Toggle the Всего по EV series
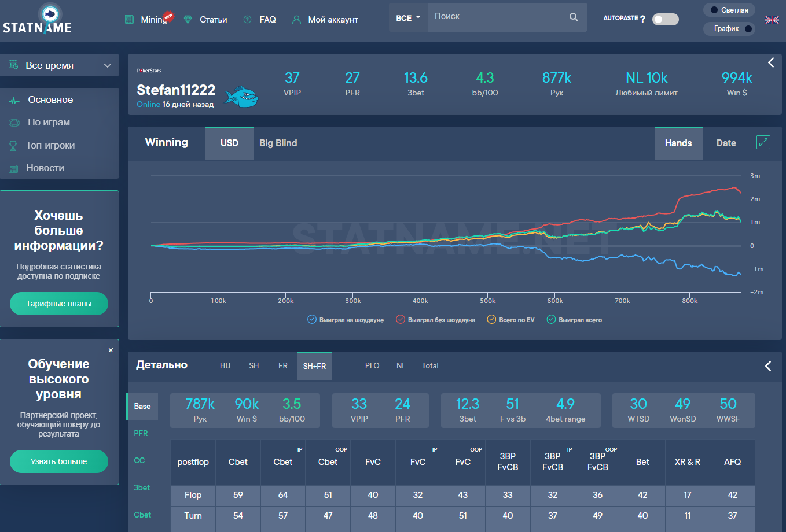Viewport: 786px width, 532px height. tap(511, 320)
